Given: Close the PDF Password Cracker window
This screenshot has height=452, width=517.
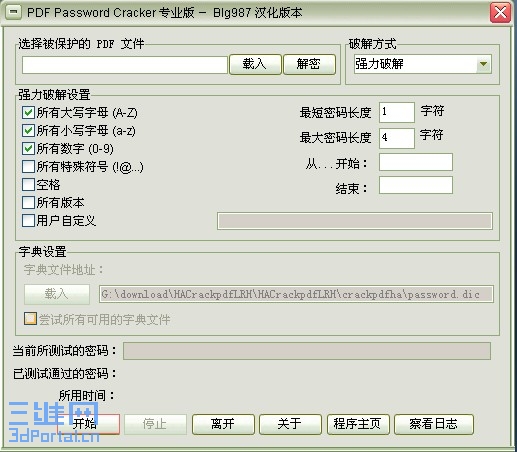Looking at the screenshot, I should pyautogui.click(x=500, y=13).
